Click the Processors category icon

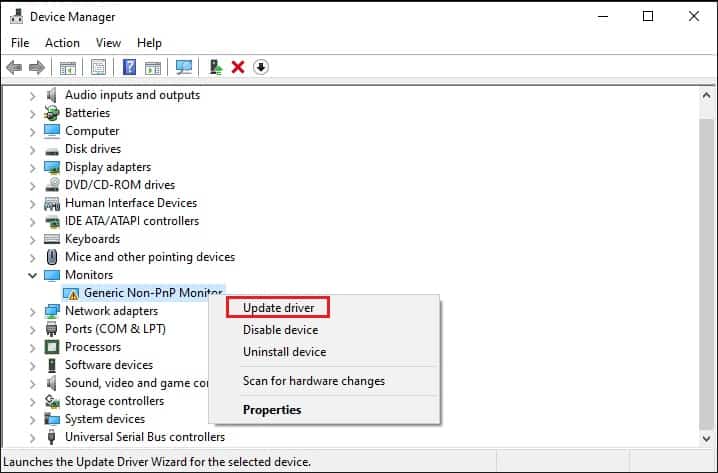(x=52, y=347)
